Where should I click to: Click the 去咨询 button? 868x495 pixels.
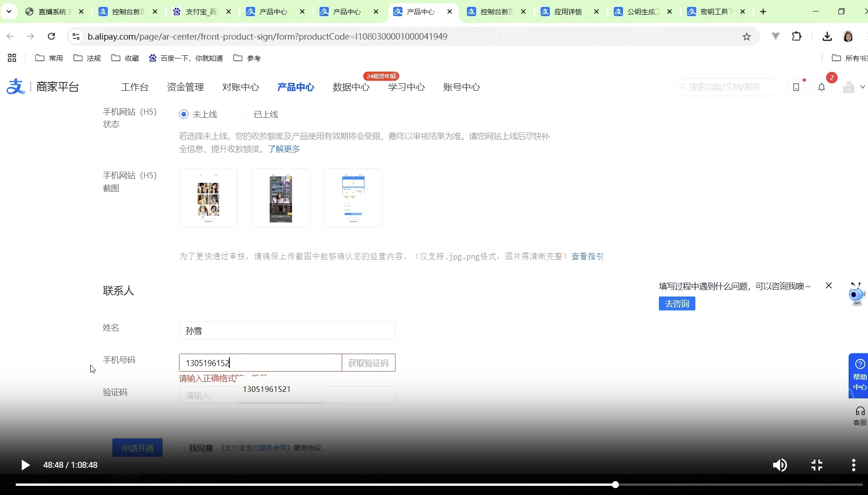coord(677,303)
